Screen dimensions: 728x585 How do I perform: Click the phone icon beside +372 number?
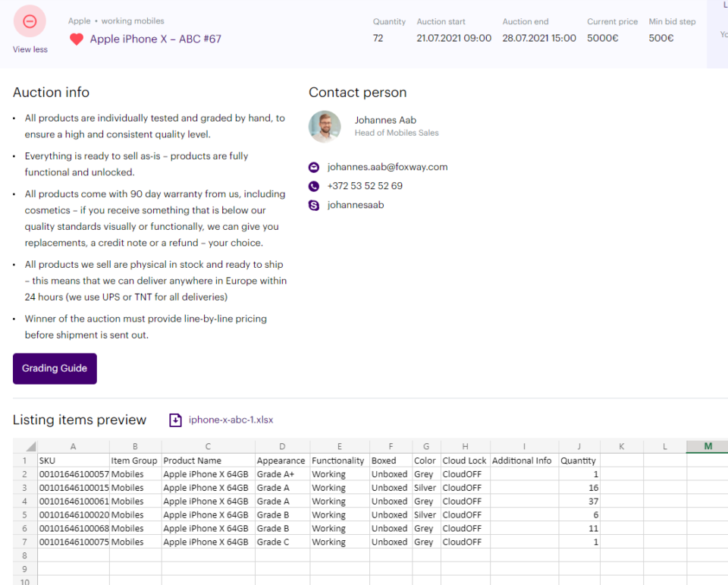314,187
